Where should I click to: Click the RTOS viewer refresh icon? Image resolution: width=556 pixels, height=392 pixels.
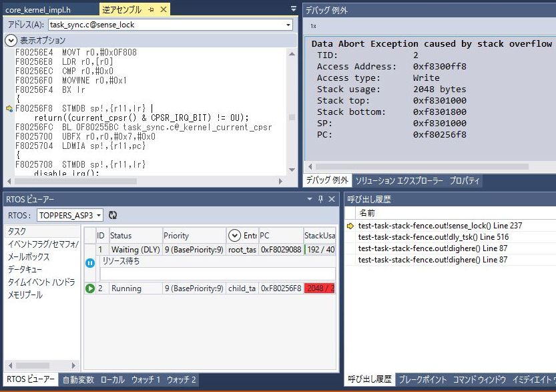point(113,215)
